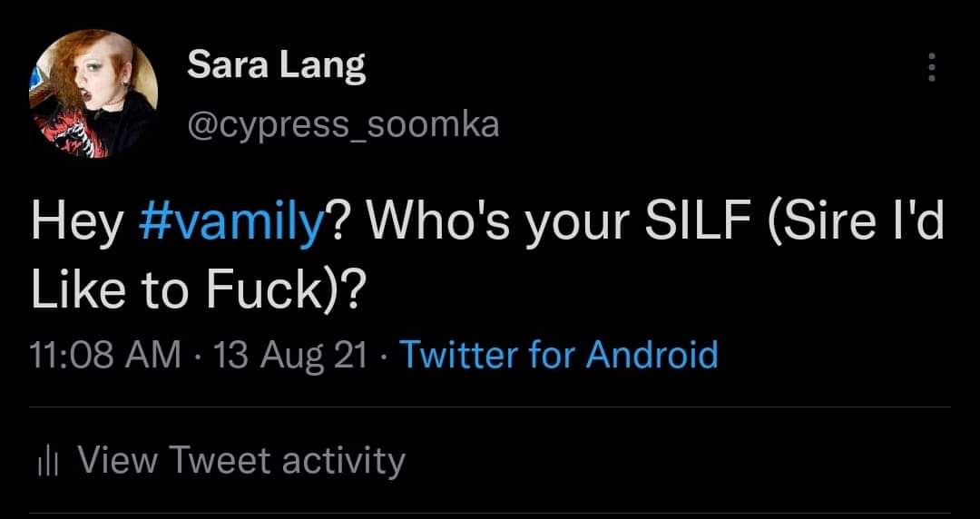Open View Tweet activity
Image resolution: width=980 pixels, height=519 pixels.
click(x=240, y=461)
